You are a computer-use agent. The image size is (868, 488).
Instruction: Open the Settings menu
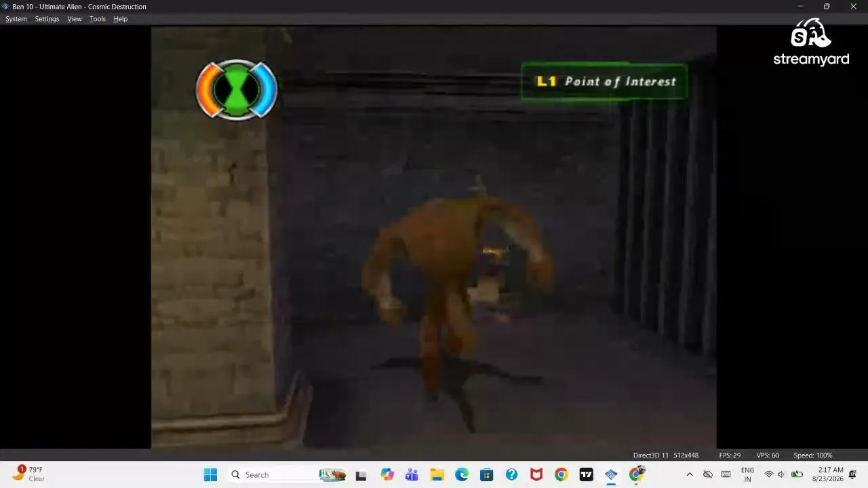click(47, 19)
